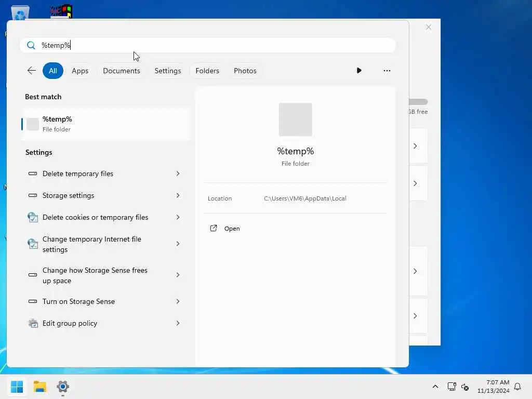Viewport: 532px width, 399px height.
Task: Expand Turn on Storage Sense chevron
Action: point(178,301)
